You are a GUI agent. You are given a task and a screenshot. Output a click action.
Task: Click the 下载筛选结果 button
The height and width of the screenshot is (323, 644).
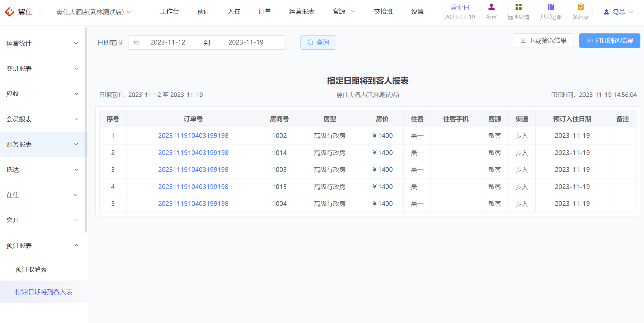point(543,41)
